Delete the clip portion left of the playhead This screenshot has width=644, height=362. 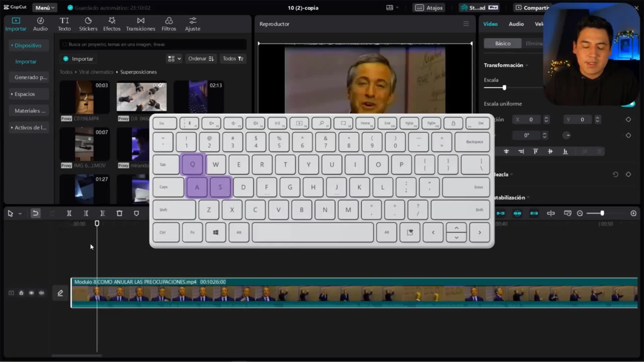(x=86, y=214)
